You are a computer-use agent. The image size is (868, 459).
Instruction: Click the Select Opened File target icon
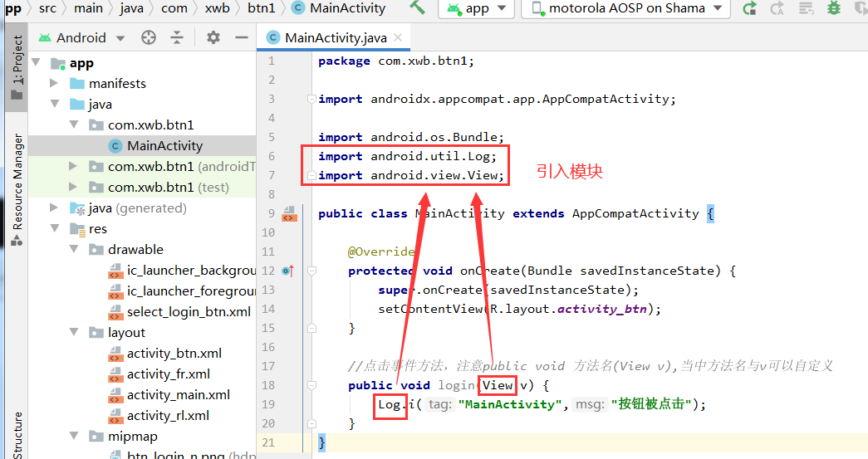149,37
